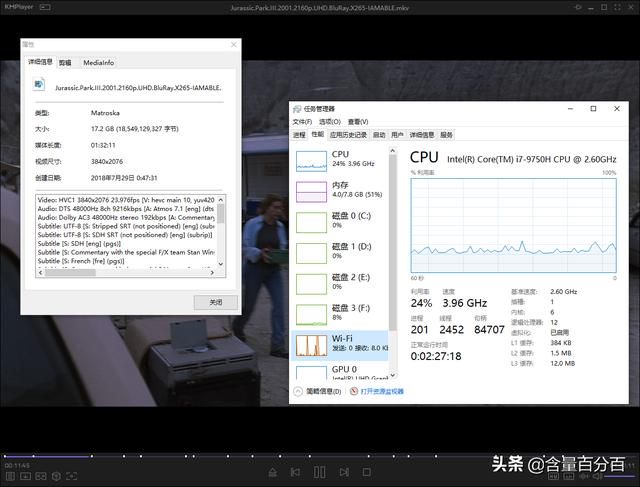Image resolution: width=640 pixels, height=487 pixels.
Task: Select 磁盘 2 (E:) in performance sidebar
Action: [x=340, y=283]
